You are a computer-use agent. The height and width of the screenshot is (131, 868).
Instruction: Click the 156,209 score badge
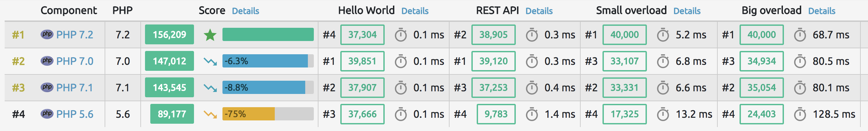pos(169,34)
